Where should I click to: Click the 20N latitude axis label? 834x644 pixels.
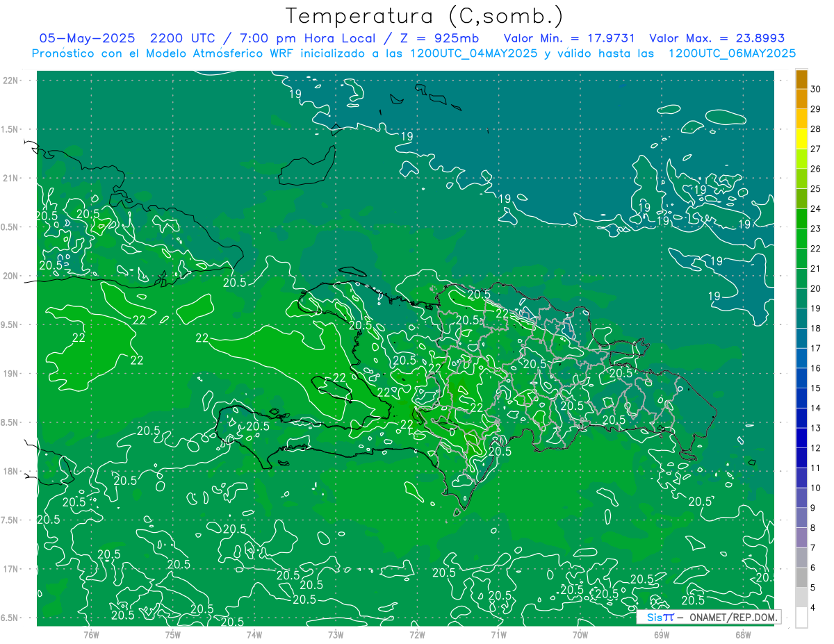[x=10, y=276]
